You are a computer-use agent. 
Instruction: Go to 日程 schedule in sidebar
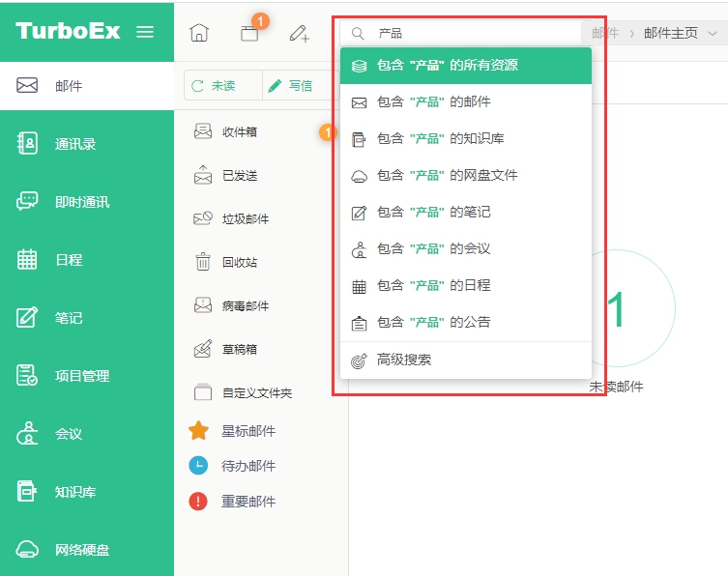tap(68, 260)
